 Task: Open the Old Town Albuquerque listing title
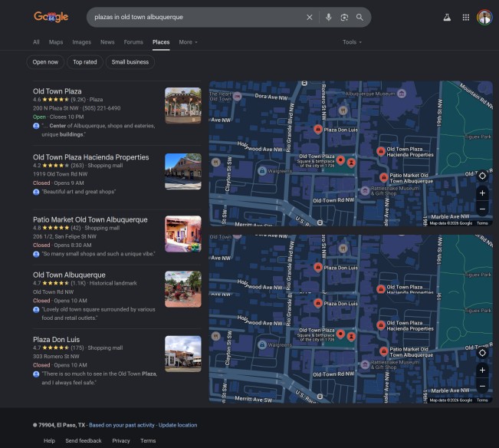69,275
